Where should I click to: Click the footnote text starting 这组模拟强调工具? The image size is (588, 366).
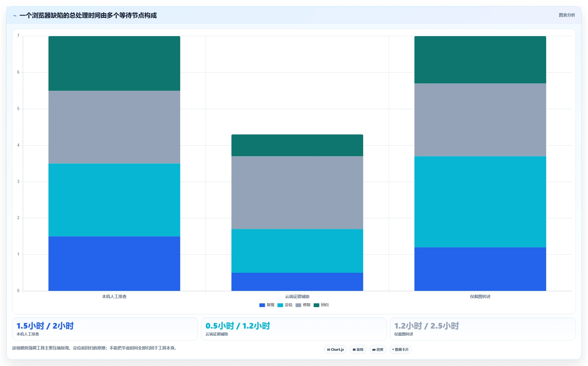95,348
